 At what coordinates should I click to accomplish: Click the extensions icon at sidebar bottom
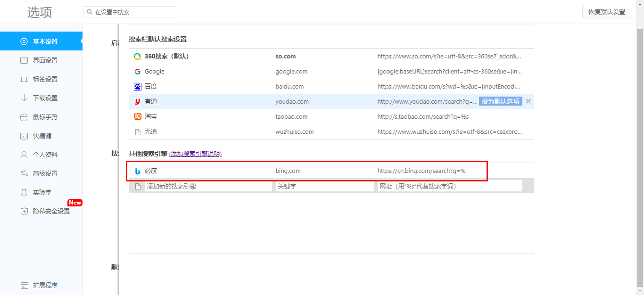tap(24, 285)
